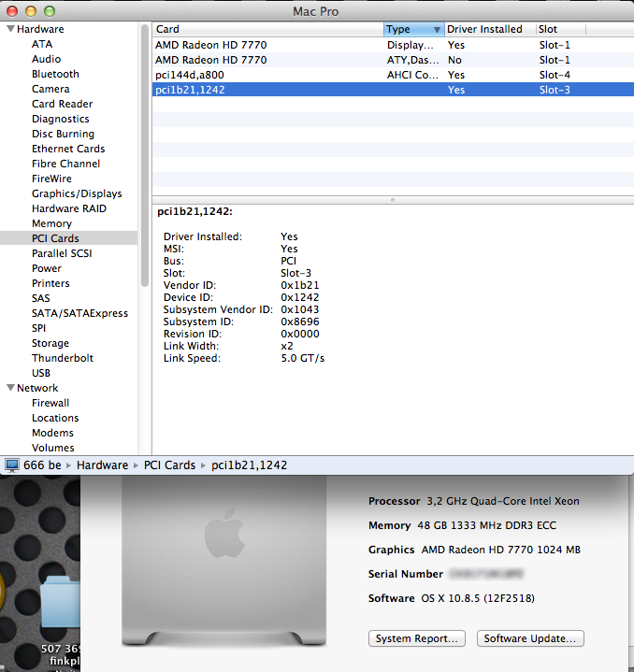The width and height of the screenshot is (634, 672).
Task: Select Modems under Network
Action: coord(52,433)
